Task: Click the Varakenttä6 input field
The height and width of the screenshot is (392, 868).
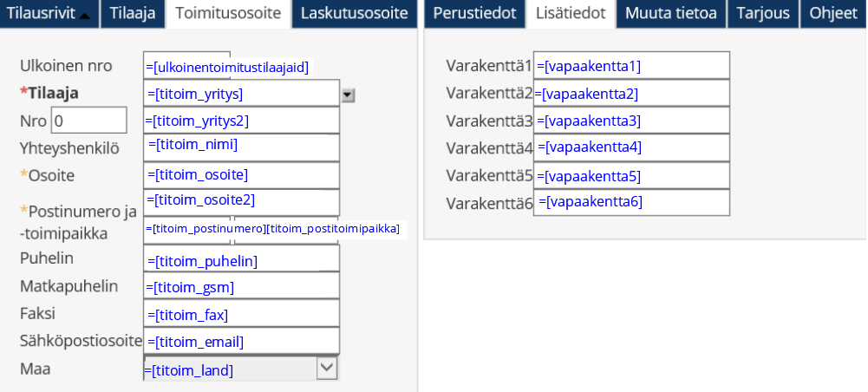Action: point(631,202)
